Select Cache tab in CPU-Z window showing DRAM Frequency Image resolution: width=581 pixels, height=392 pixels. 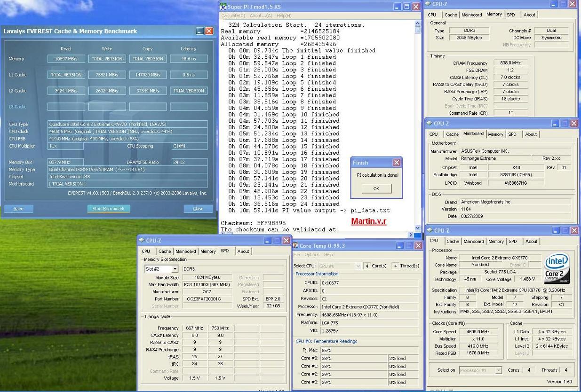(x=451, y=15)
